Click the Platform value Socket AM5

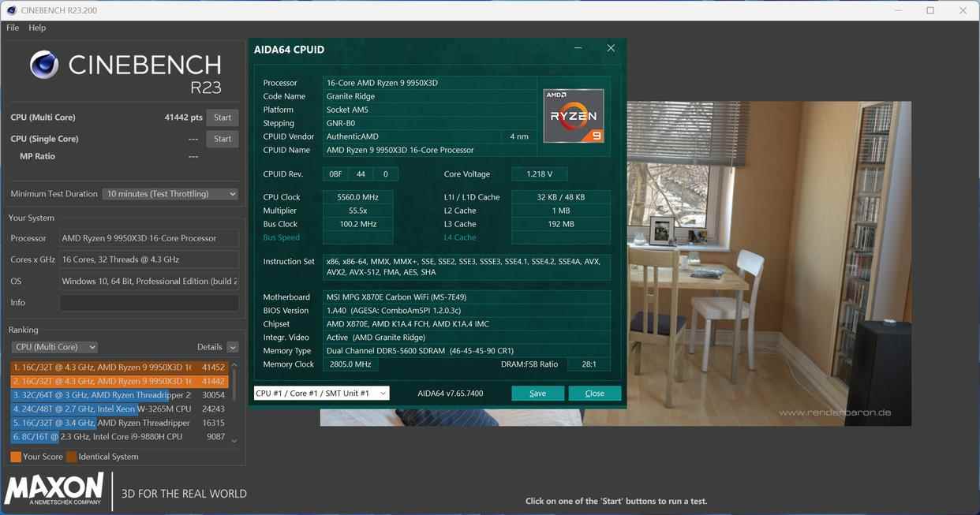point(347,110)
